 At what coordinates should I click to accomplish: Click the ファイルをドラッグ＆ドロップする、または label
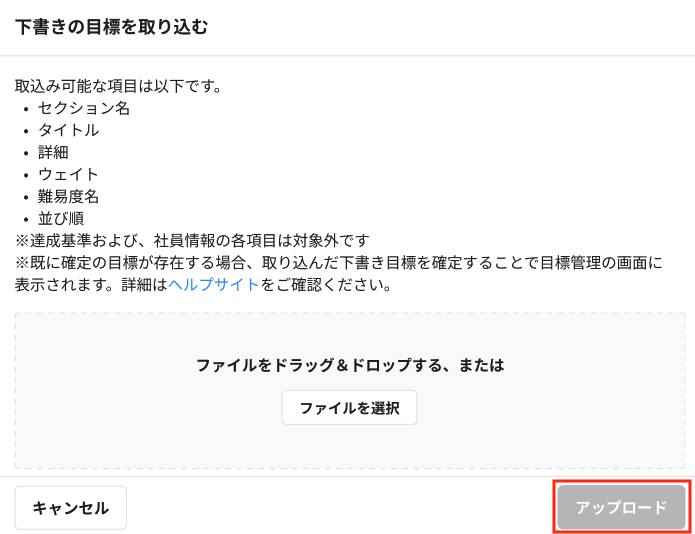(x=349, y=365)
